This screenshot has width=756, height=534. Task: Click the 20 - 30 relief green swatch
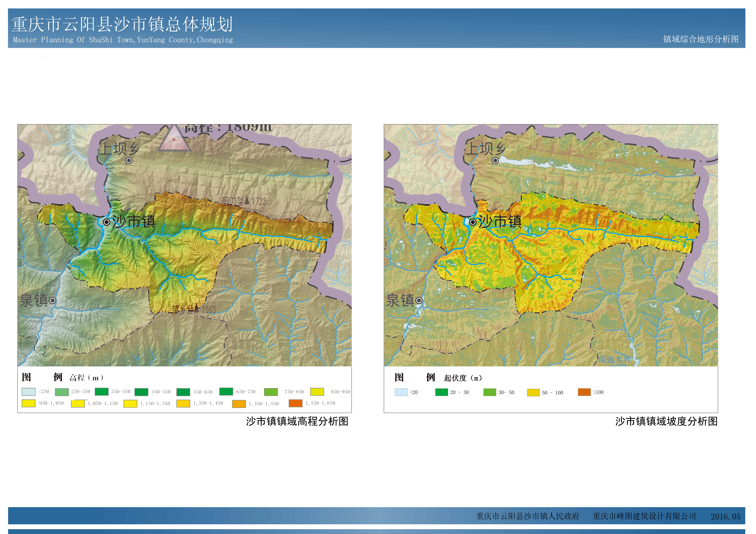coord(442,392)
